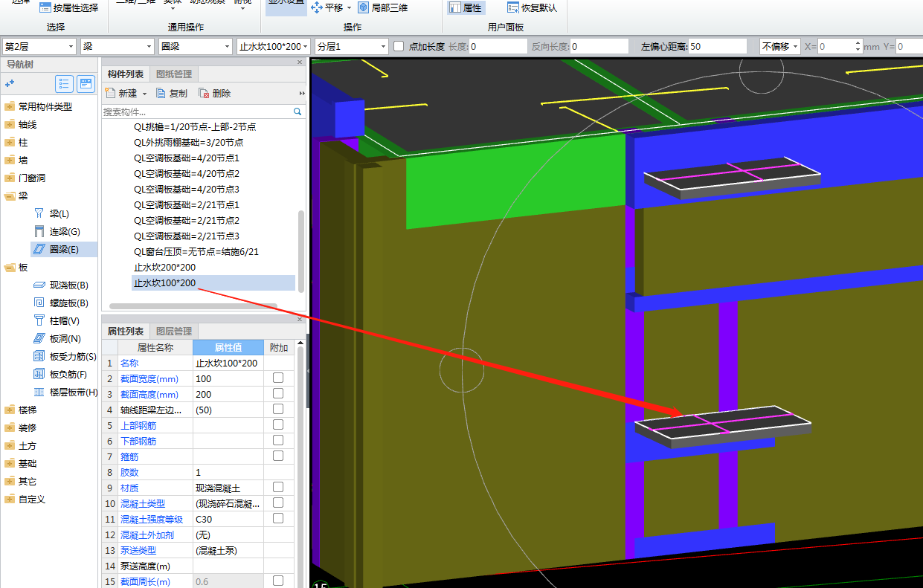923x588 pixels.
Task: Select 止水坎200*200 in component list
Action: tap(164, 267)
